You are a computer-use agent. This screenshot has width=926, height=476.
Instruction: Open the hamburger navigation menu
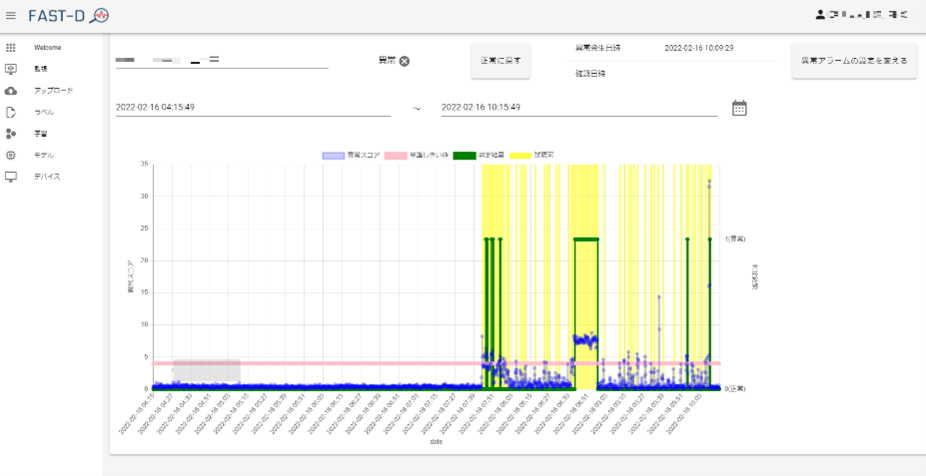pos(11,16)
